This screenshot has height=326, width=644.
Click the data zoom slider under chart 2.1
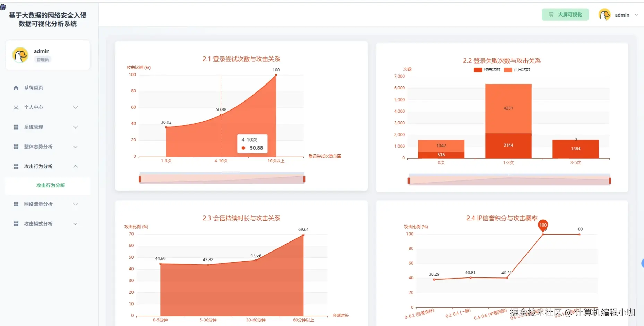tap(222, 178)
